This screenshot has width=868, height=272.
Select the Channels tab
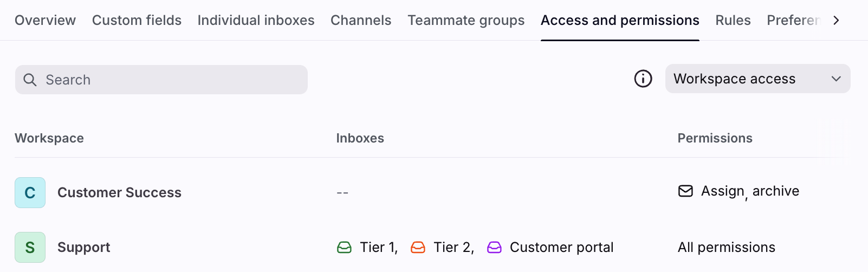click(361, 20)
